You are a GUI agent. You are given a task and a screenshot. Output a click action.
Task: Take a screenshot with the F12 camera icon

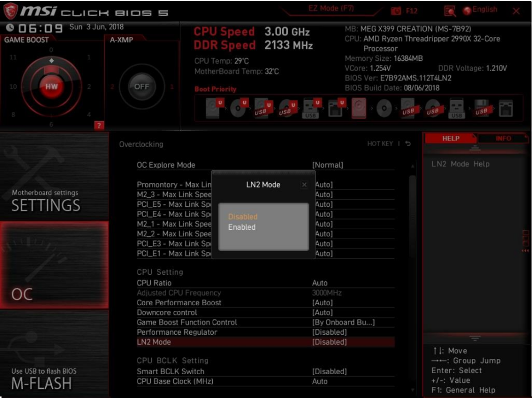point(395,11)
